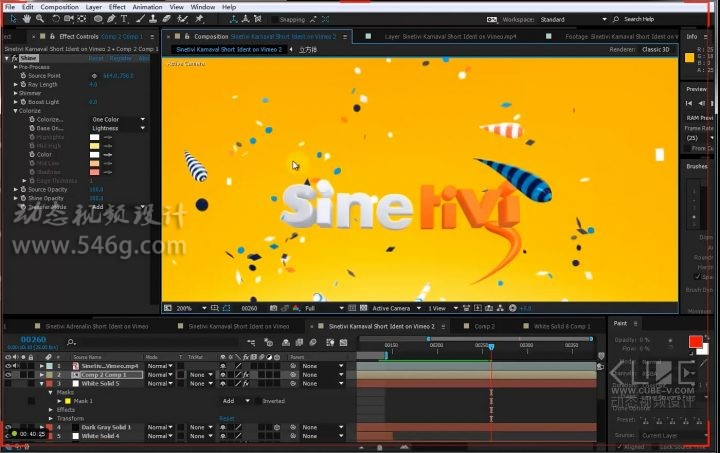Select the Unified Camera tool
This screenshot has width=720, height=453.
(x=68, y=19)
